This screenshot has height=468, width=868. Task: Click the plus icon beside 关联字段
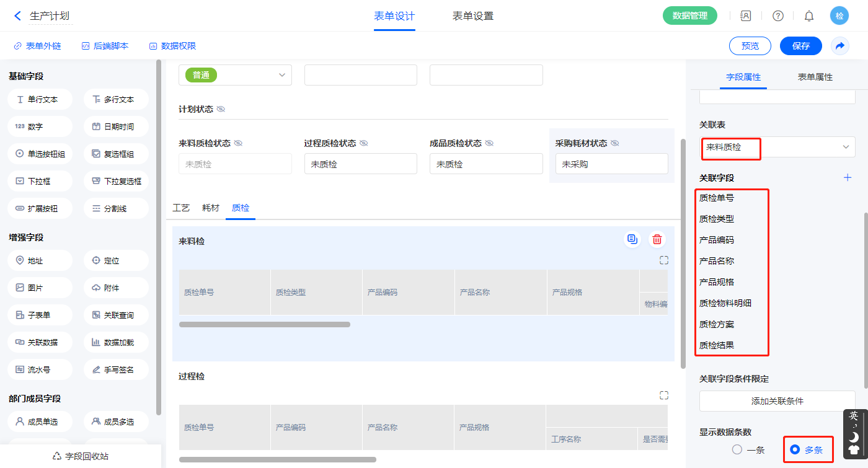pyautogui.click(x=848, y=178)
